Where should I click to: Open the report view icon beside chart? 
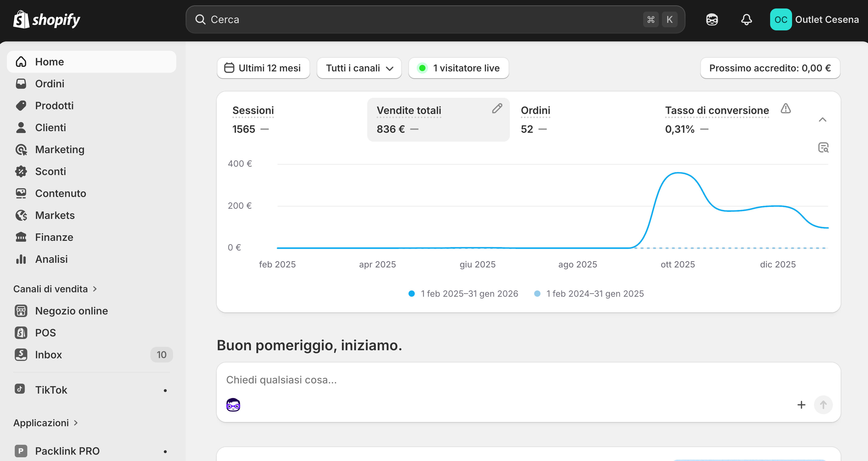point(823,147)
